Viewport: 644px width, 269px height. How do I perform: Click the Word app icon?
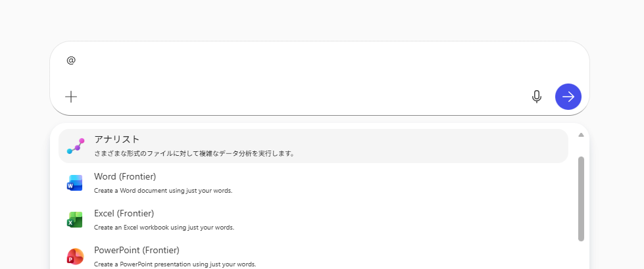pyautogui.click(x=75, y=183)
